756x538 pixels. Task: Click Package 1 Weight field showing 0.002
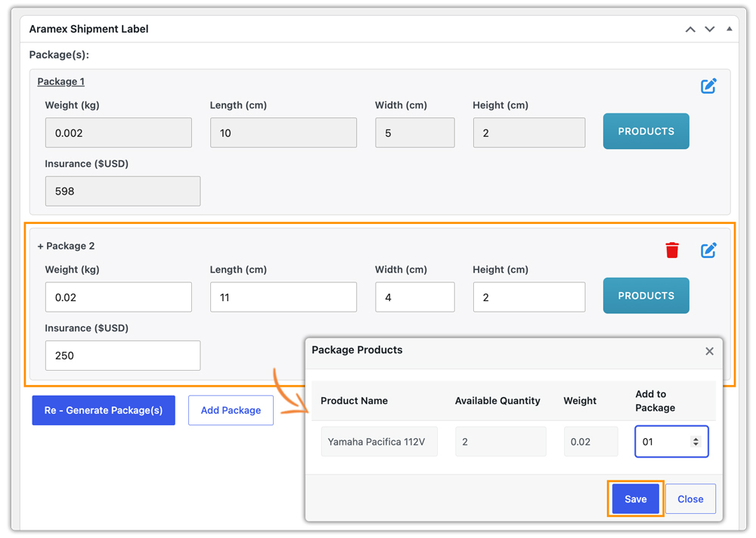click(119, 132)
